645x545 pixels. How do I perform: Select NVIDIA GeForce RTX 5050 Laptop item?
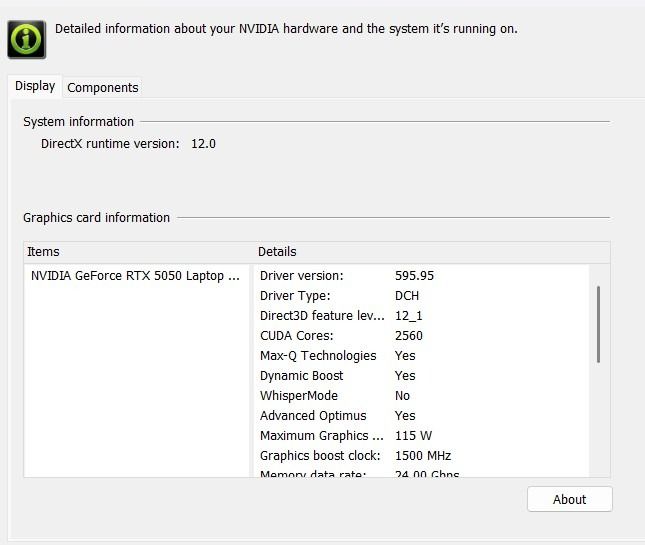[135, 276]
